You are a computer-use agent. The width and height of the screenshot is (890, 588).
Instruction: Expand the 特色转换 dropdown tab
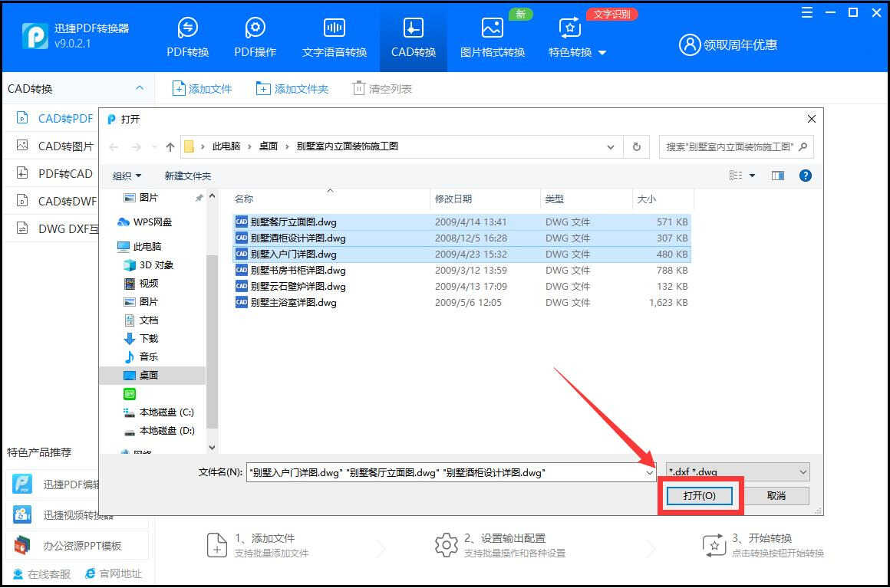[x=577, y=38]
